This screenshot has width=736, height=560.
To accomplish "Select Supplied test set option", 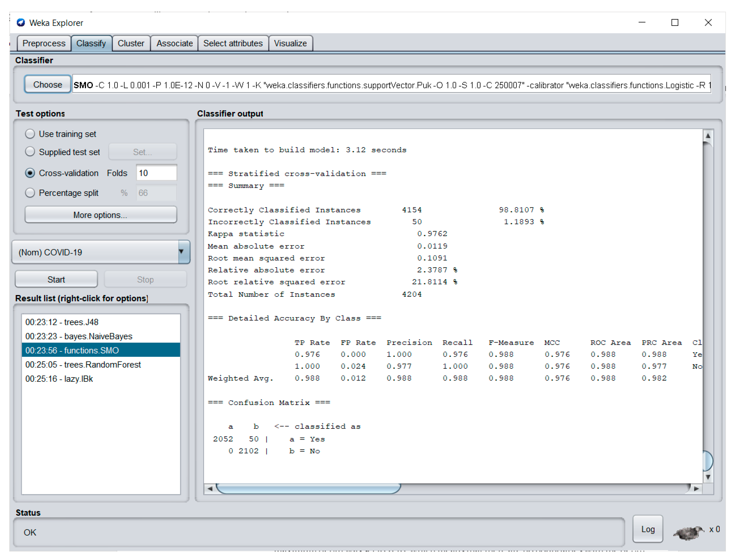I will point(30,152).
